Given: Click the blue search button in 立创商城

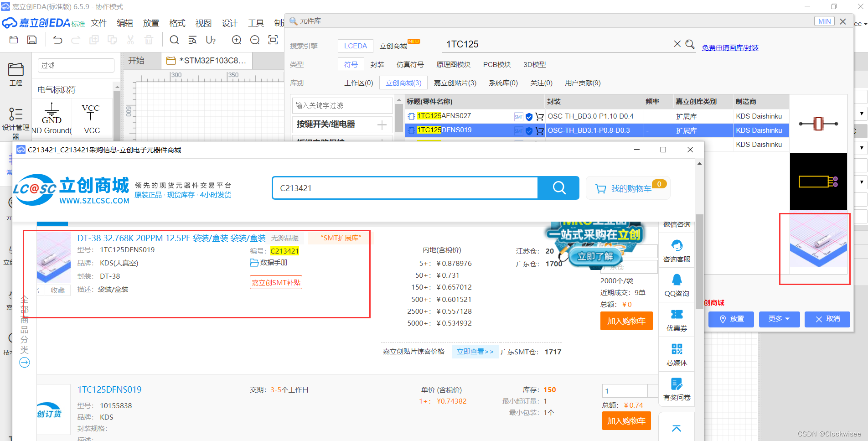Looking at the screenshot, I should [x=558, y=188].
